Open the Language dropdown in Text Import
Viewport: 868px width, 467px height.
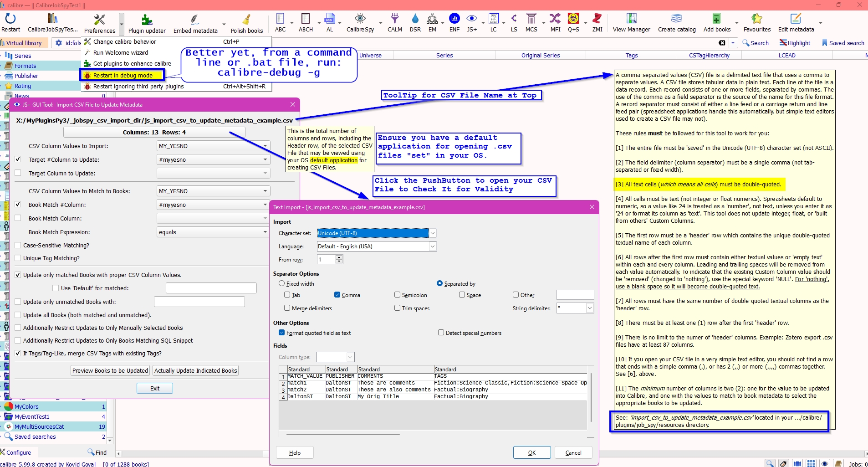pos(377,246)
